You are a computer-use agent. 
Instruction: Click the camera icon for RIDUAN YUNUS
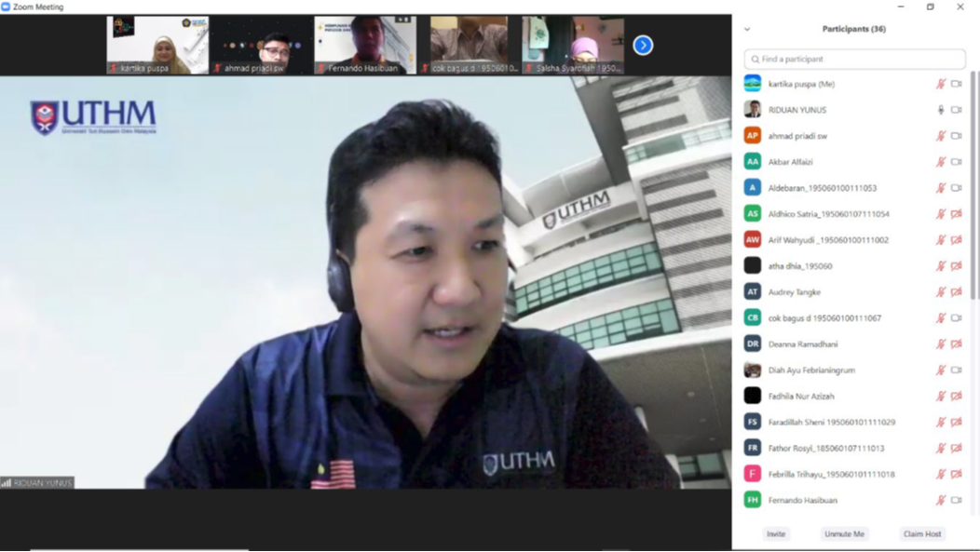[x=957, y=110]
